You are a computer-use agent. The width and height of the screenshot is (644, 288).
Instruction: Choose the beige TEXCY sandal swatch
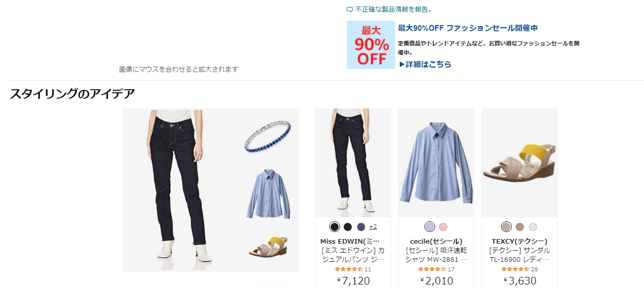pyautogui.click(x=506, y=227)
